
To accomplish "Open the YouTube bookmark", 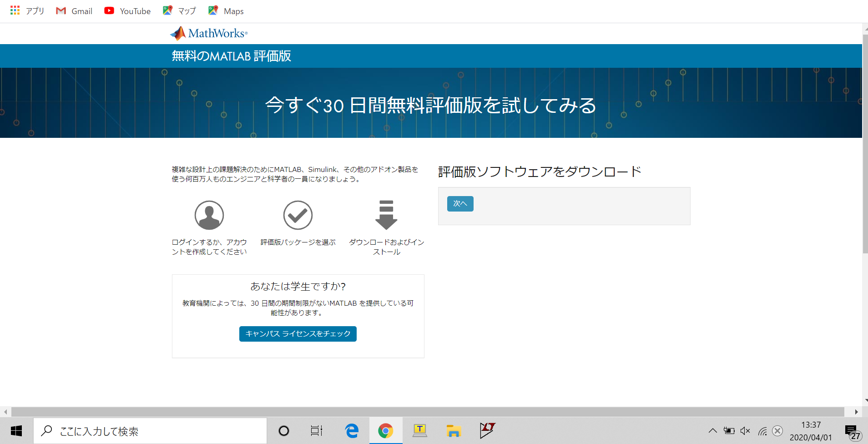I will (x=127, y=11).
